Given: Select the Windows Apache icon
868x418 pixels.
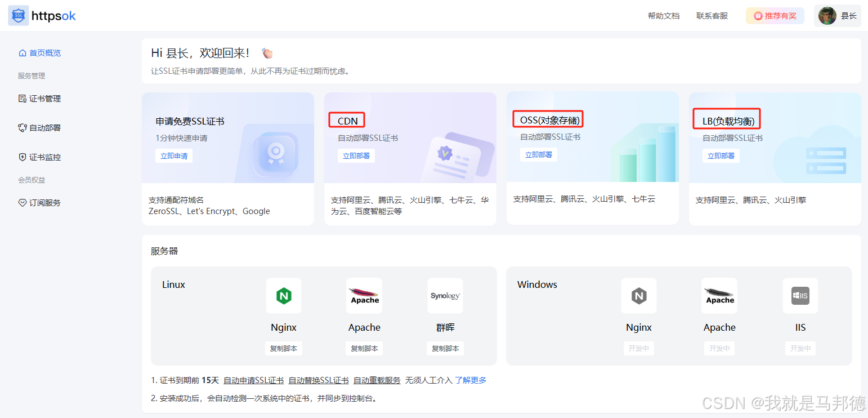Looking at the screenshot, I should [719, 295].
